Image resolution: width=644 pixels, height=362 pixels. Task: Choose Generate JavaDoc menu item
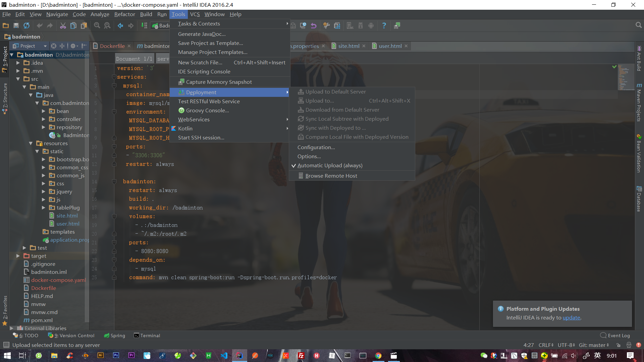[230, 34]
